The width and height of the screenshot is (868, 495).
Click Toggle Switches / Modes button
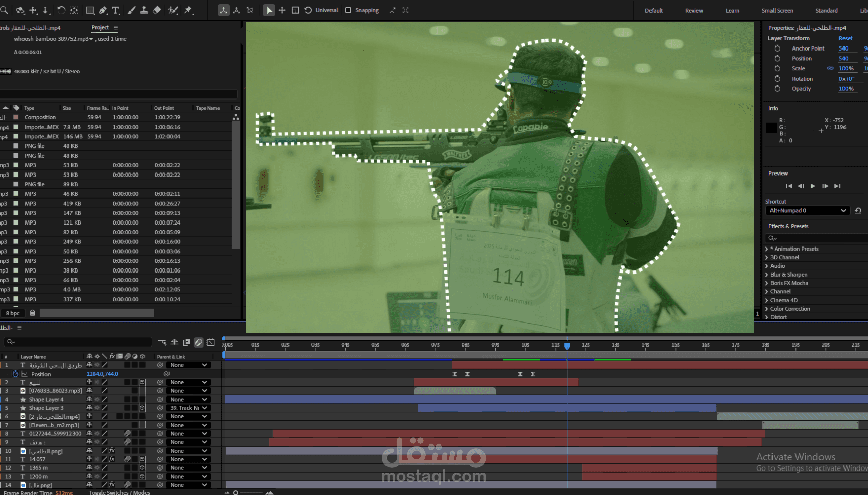119,492
